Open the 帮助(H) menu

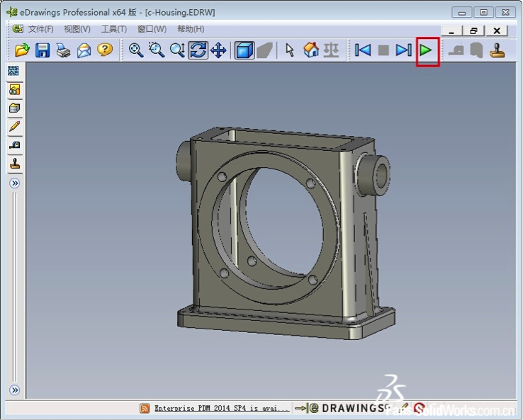pyautogui.click(x=190, y=29)
